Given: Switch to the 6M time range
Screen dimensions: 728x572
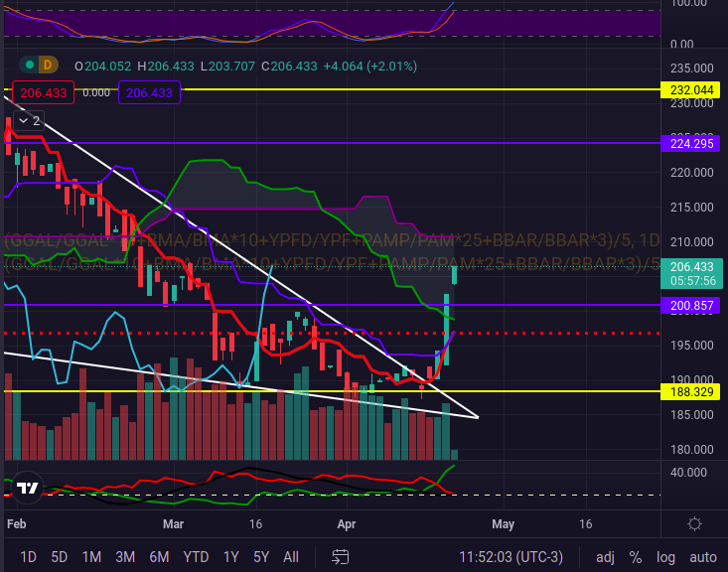Looking at the screenshot, I should [159, 556].
